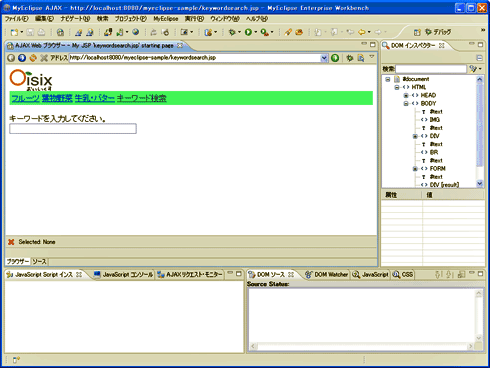Select DIV [result] node in DOM tree

[x=444, y=185]
